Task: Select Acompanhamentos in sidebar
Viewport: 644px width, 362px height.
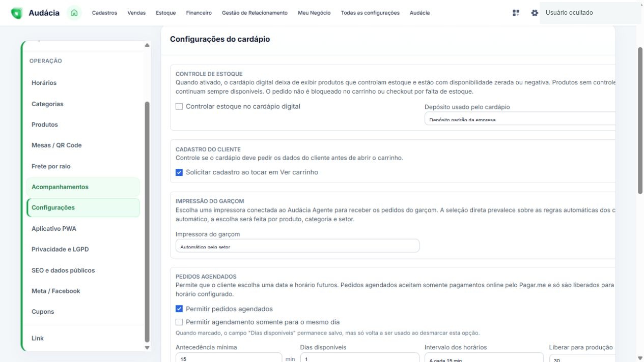Action: click(x=83, y=187)
